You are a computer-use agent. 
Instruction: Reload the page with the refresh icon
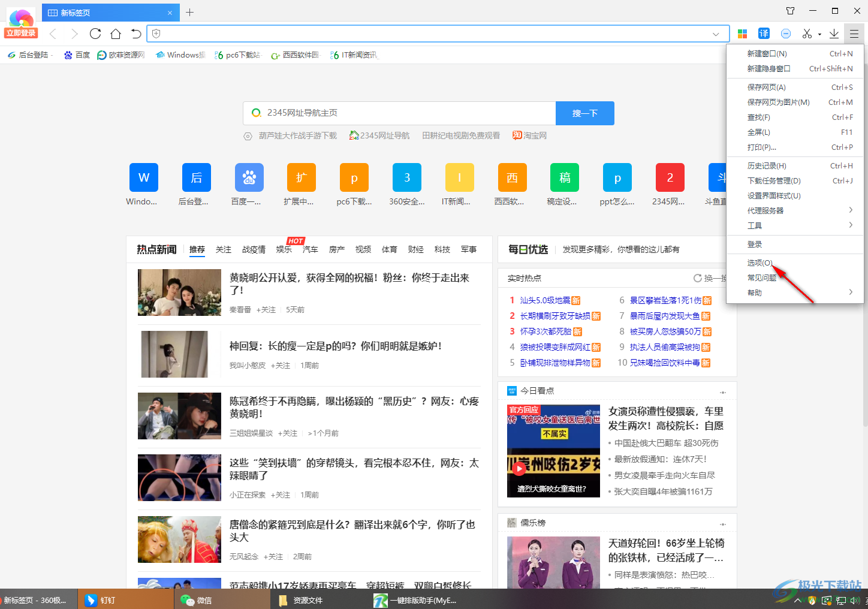pyautogui.click(x=95, y=34)
